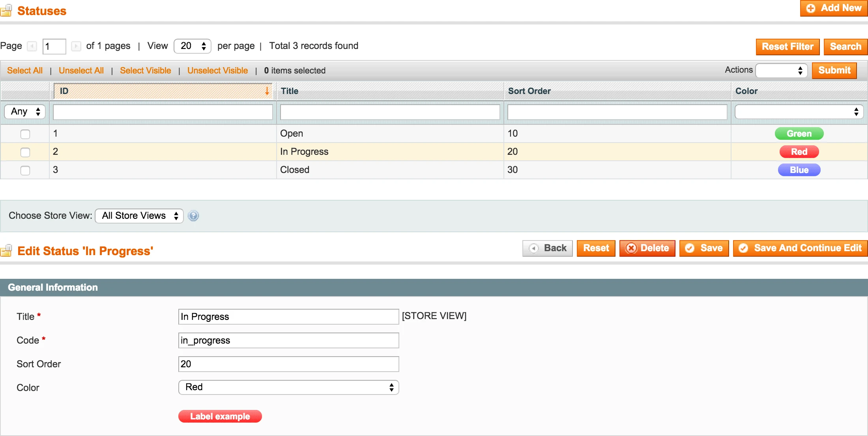Image resolution: width=868 pixels, height=436 pixels.
Task: Click inside the Title column filter field
Action: click(x=390, y=112)
